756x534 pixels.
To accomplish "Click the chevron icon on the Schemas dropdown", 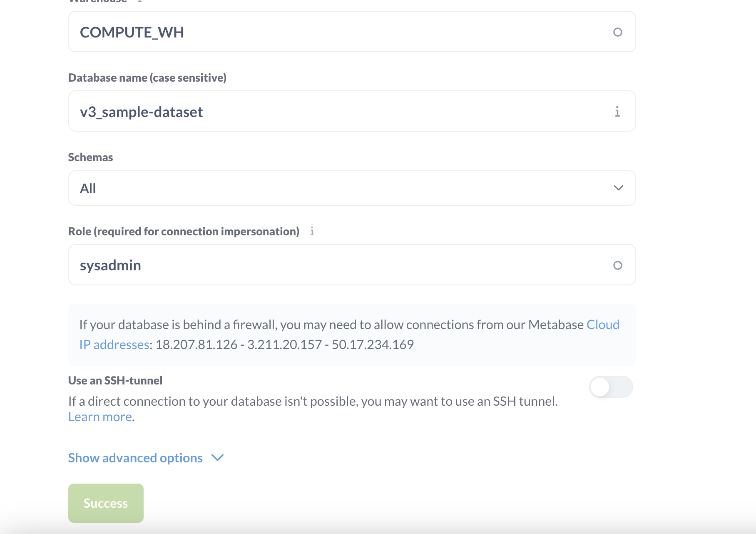I will [x=619, y=188].
